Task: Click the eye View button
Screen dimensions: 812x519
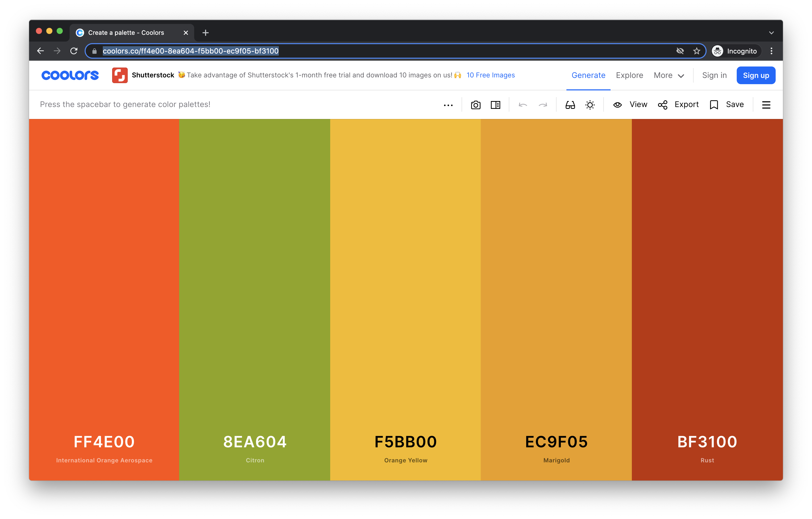Action: coord(630,105)
